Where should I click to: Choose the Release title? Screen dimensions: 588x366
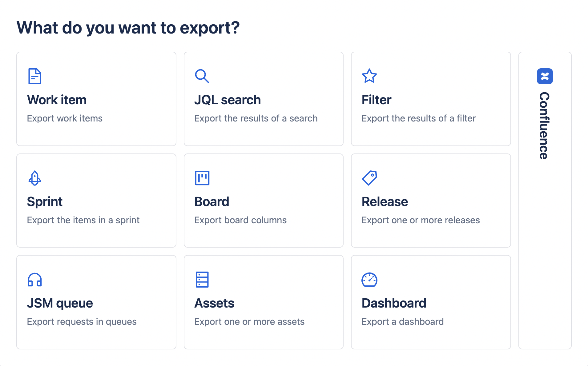pyautogui.click(x=385, y=202)
